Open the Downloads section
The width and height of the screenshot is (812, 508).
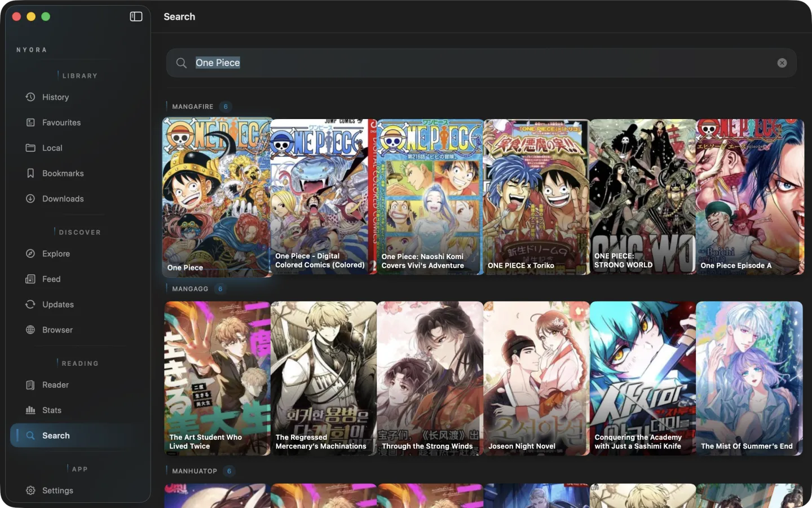pos(76,199)
